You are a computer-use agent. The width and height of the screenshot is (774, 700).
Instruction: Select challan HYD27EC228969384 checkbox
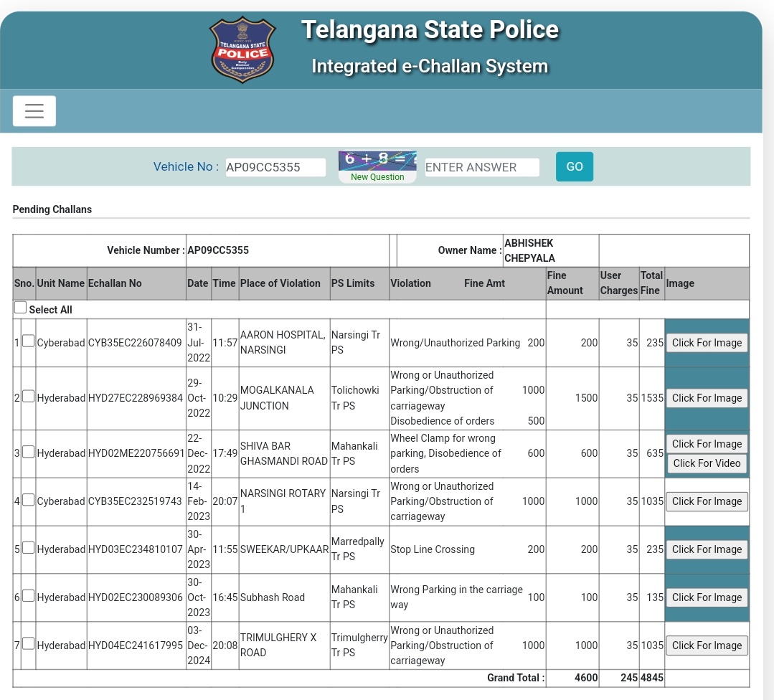tap(29, 396)
